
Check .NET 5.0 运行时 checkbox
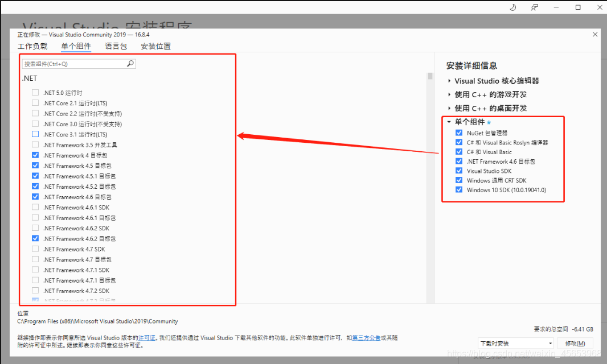pos(35,93)
